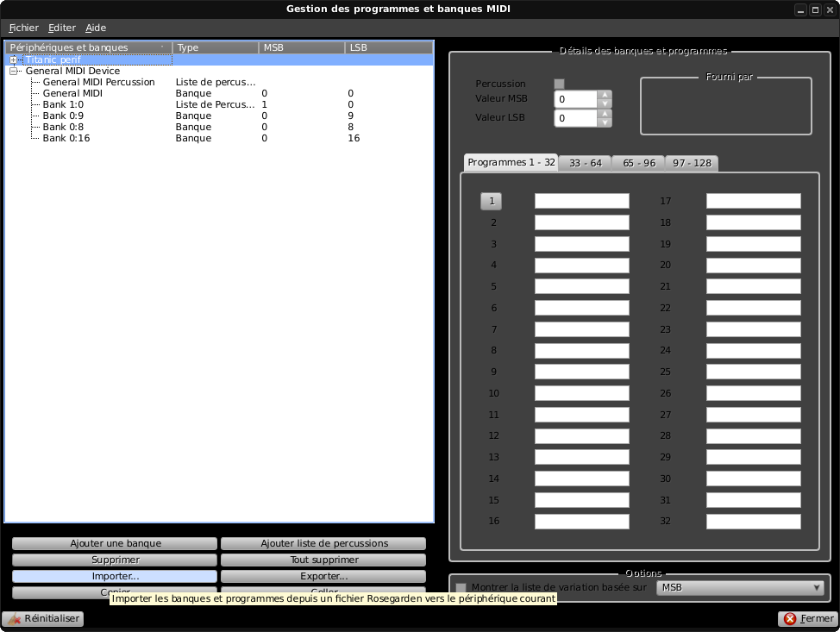Select the General MIDI bank row
The height and width of the screenshot is (632, 840).
(x=218, y=93)
